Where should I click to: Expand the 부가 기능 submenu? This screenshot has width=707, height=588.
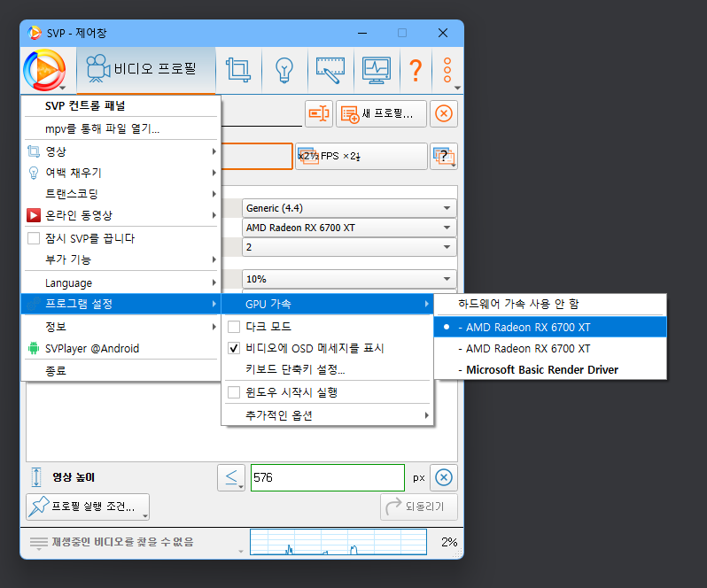pos(120,259)
